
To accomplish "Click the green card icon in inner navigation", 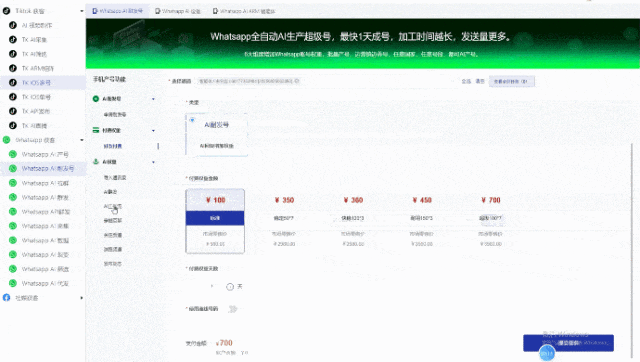I will click(96, 130).
